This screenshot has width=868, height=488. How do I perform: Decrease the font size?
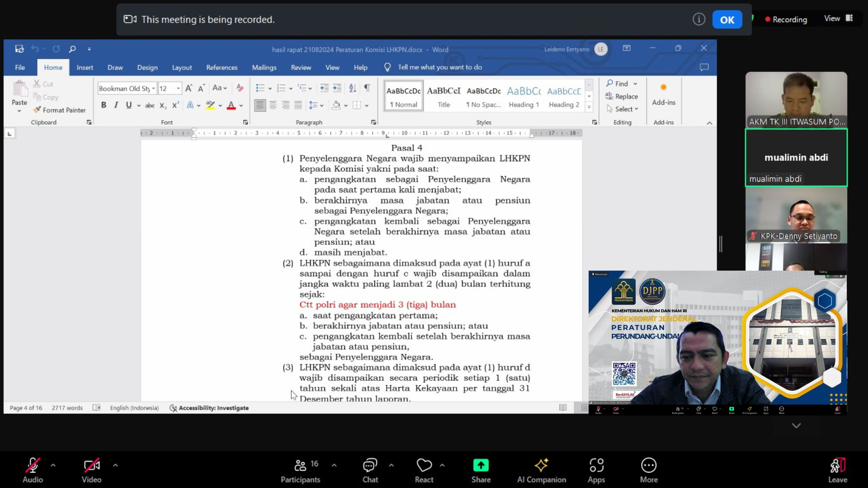point(201,88)
